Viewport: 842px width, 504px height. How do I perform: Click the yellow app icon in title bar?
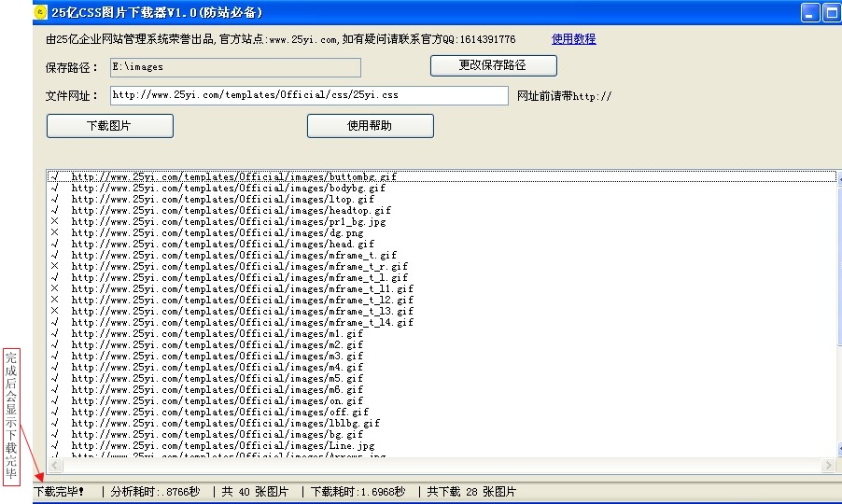(x=40, y=12)
